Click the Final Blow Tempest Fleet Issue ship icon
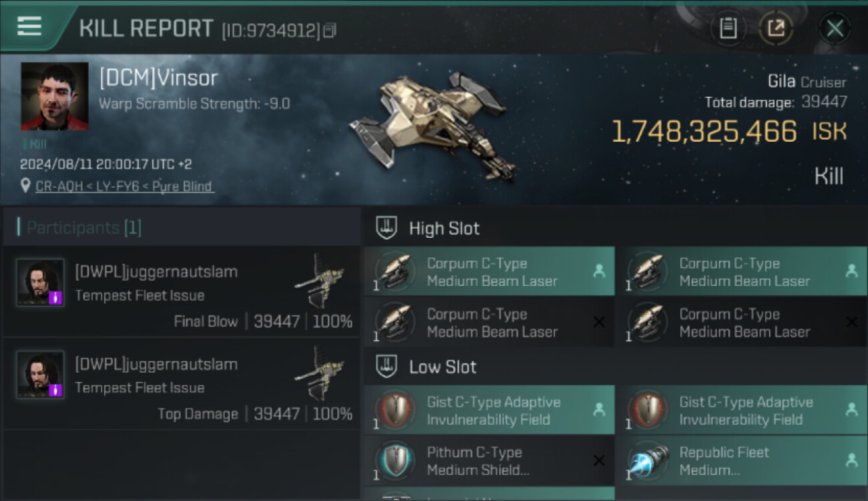The height and width of the screenshot is (501, 868). (x=320, y=281)
